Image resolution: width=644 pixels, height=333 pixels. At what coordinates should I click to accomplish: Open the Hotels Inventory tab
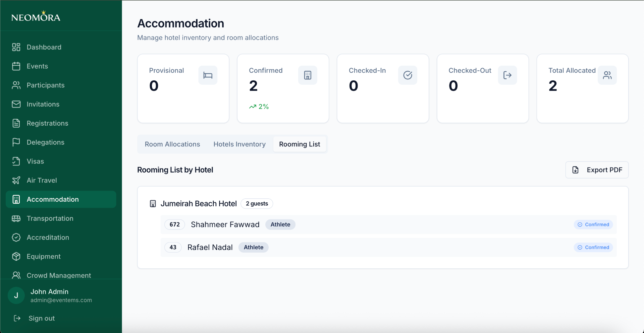tap(239, 144)
